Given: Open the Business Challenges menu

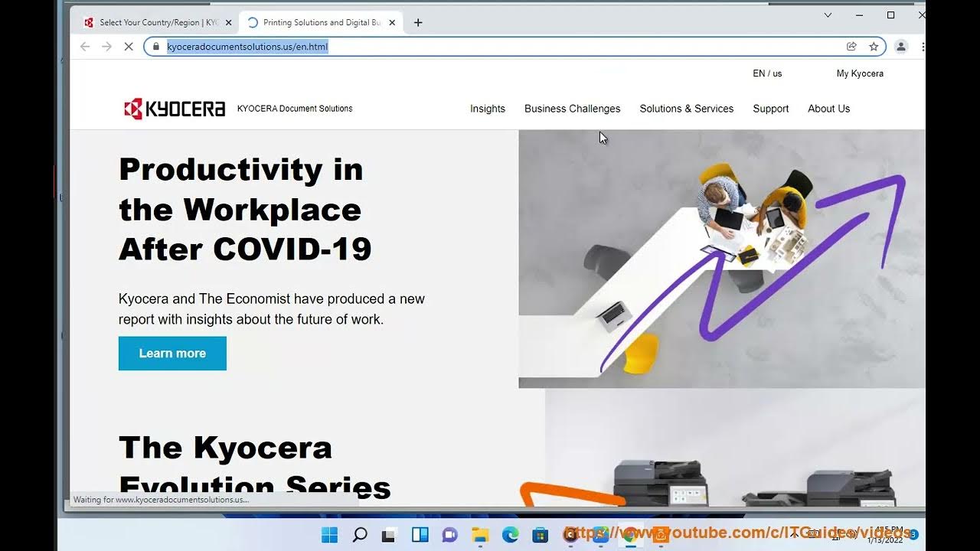Looking at the screenshot, I should pos(573,109).
